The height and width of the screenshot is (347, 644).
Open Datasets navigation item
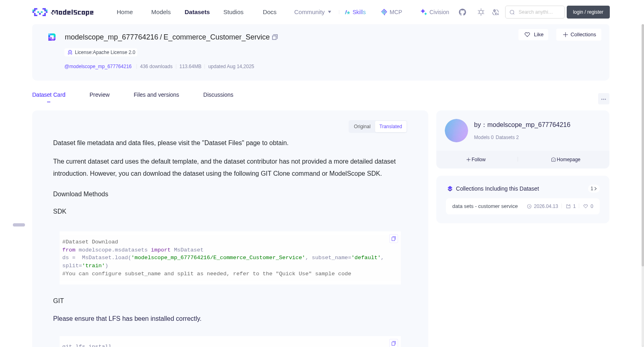[197, 12]
